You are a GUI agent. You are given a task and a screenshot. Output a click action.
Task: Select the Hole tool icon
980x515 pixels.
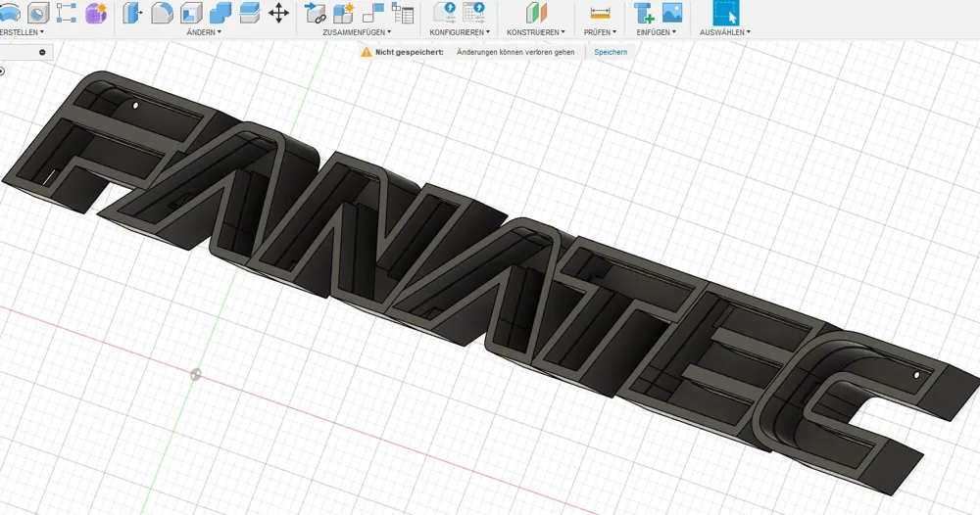38,13
